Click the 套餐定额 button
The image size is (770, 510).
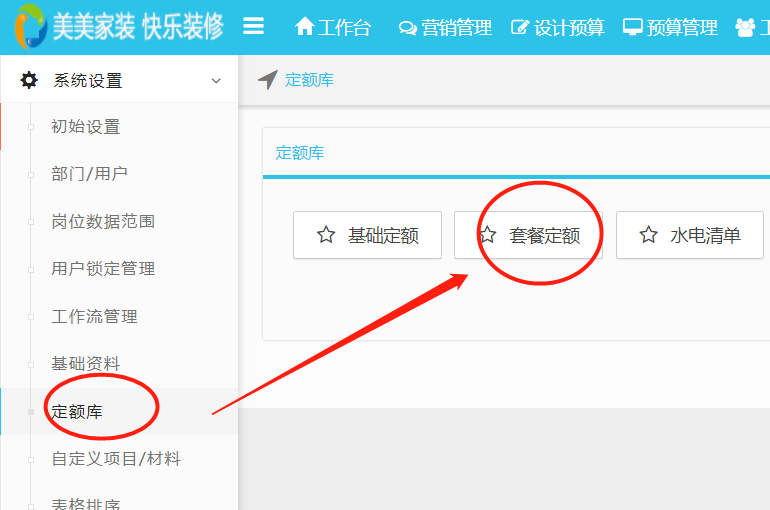(x=528, y=235)
